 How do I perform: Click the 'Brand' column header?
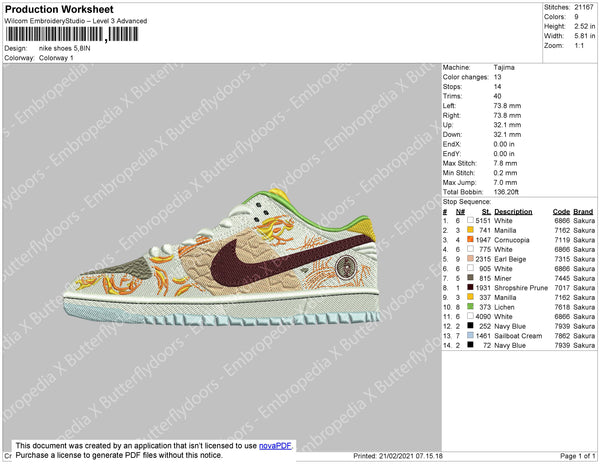[583, 212]
